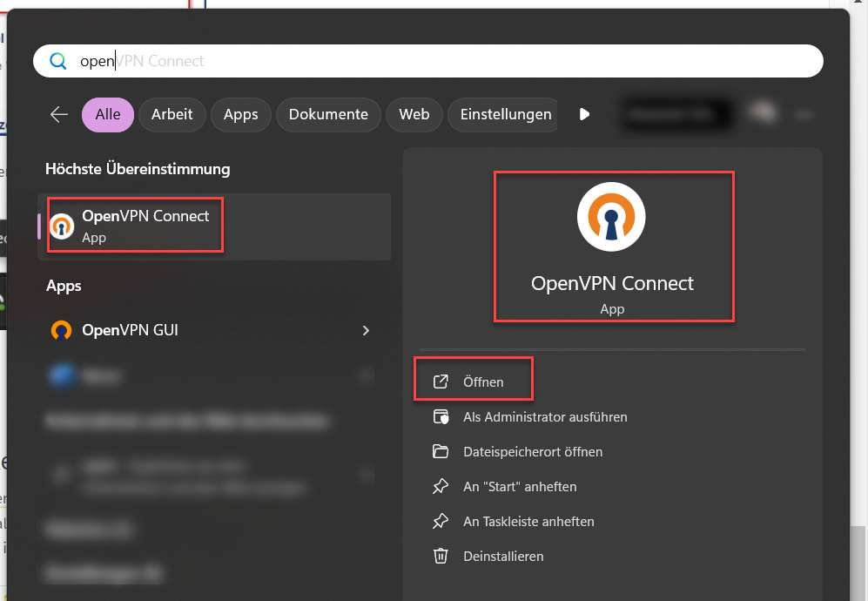Select the OpenVPN Connect best match result
The height and width of the screenshot is (601, 868).
coord(214,226)
